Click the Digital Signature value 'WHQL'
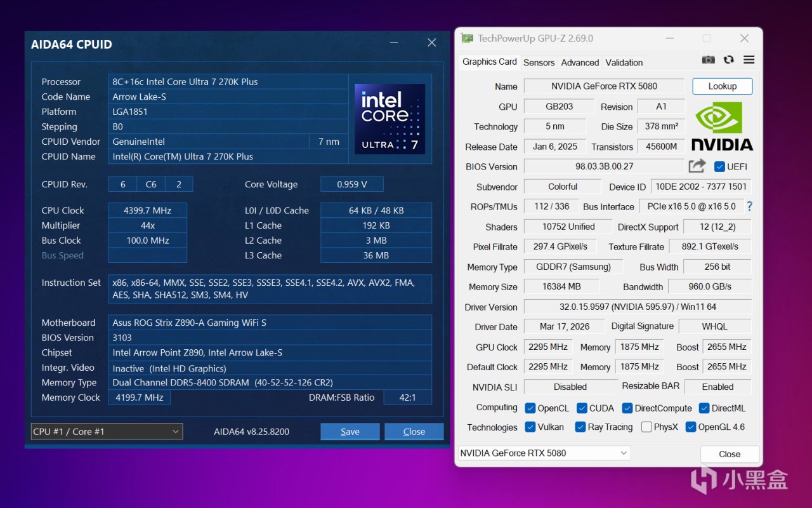 tap(715, 326)
